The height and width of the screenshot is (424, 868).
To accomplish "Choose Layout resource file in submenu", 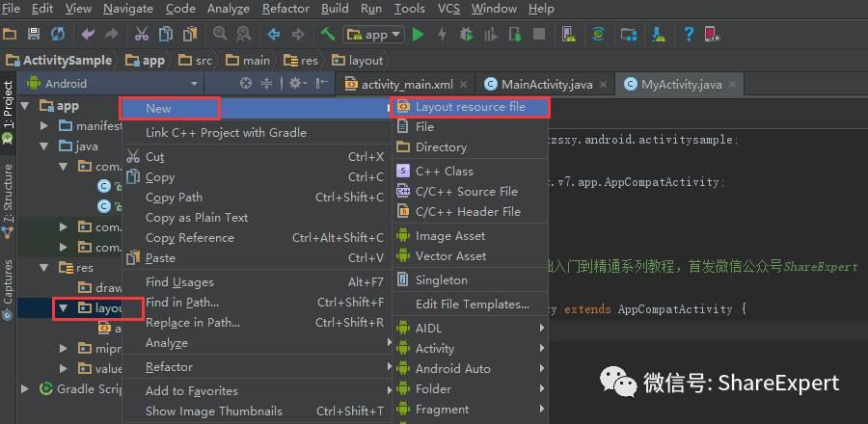I will point(470,107).
